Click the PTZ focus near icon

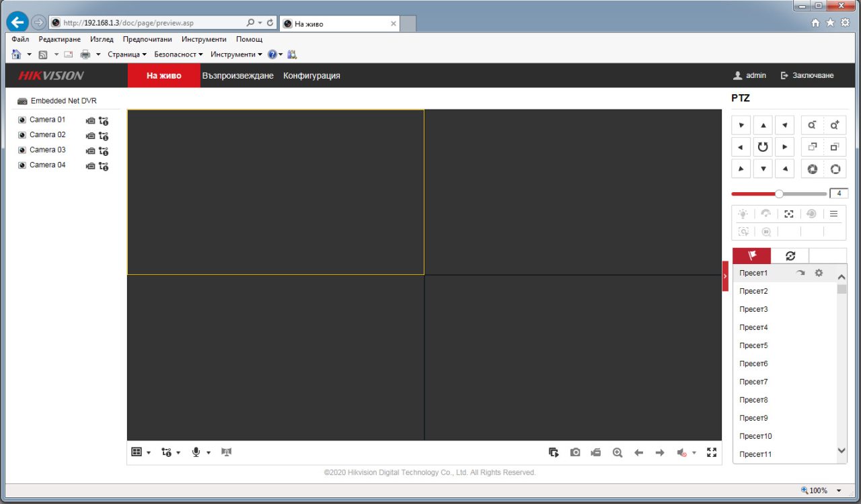tap(813, 146)
